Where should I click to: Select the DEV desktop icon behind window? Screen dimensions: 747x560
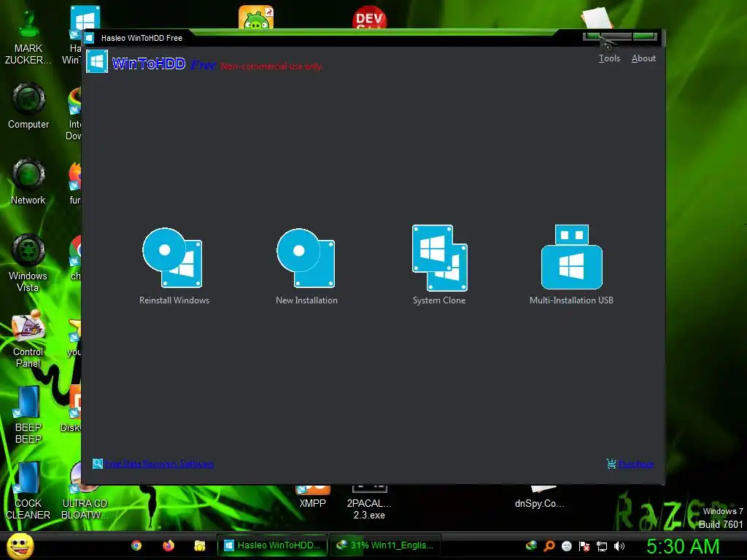(369, 18)
